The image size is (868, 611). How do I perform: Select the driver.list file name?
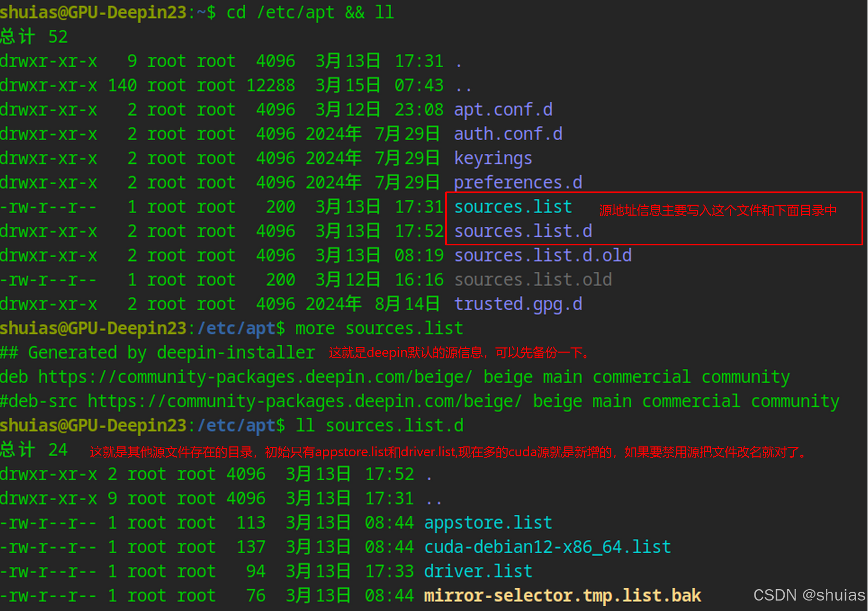tap(479, 571)
